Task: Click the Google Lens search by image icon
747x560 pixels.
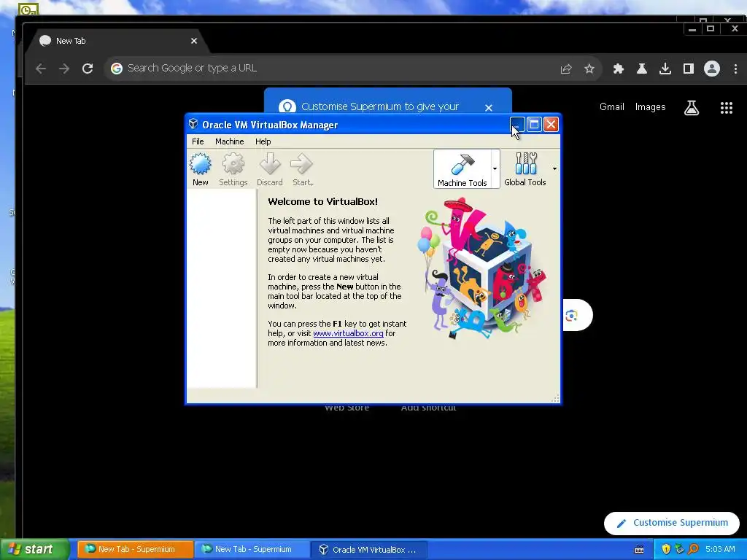Action: [x=572, y=315]
